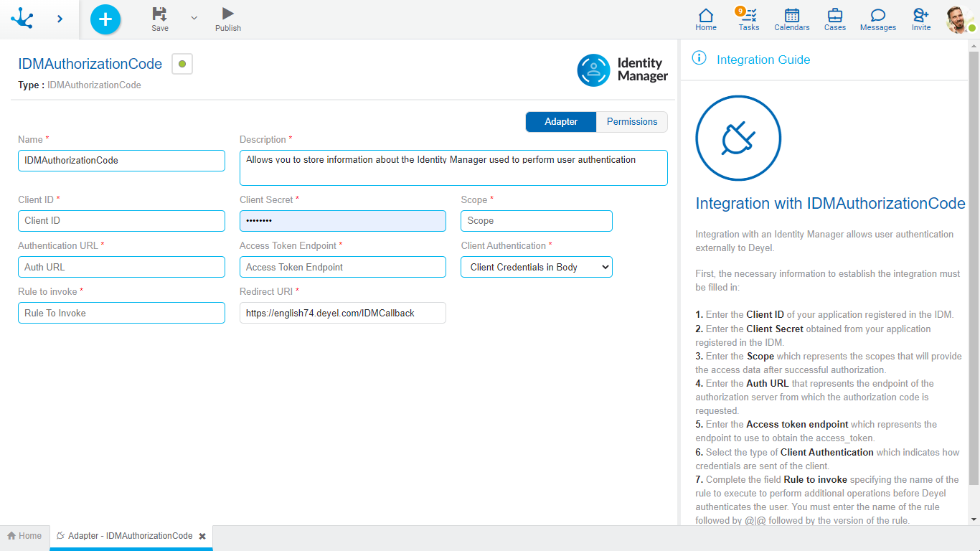Switch to the Adapter tab
Viewport: 980px width, 551px height.
[x=561, y=122]
